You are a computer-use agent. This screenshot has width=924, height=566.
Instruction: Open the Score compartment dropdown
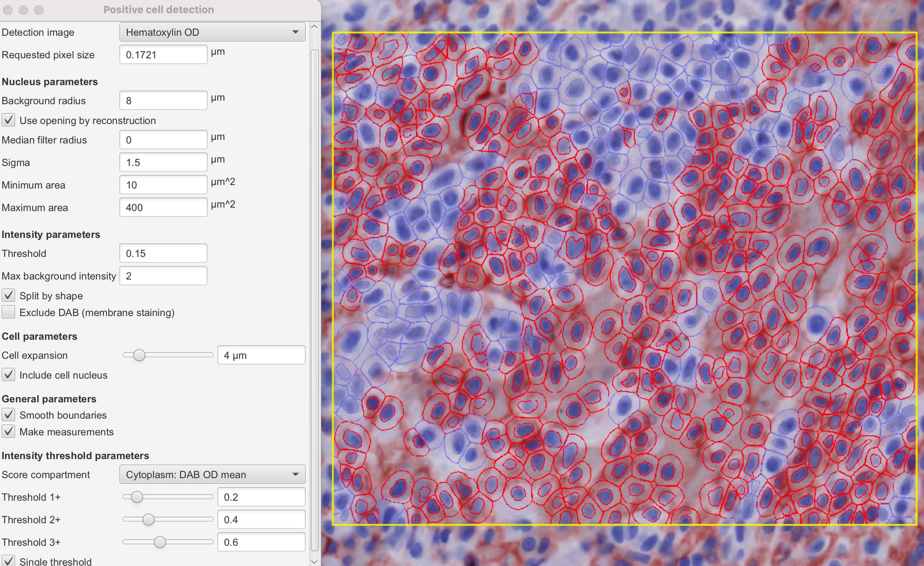point(212,474)
